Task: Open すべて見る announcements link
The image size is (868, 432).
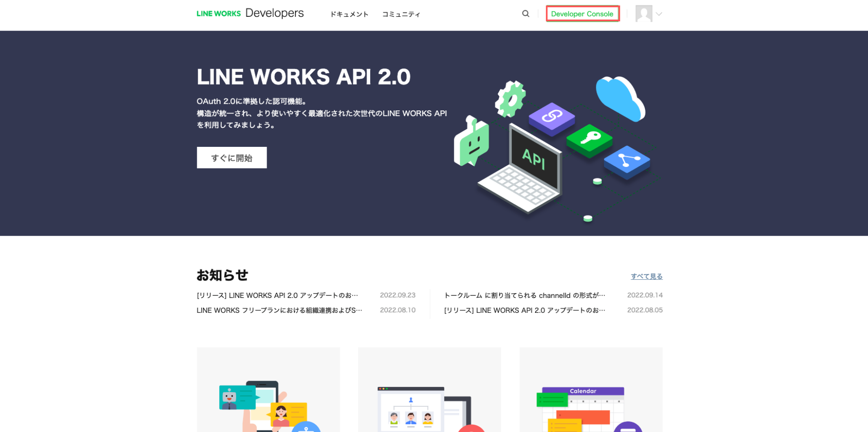Action: tap(646, 276)
